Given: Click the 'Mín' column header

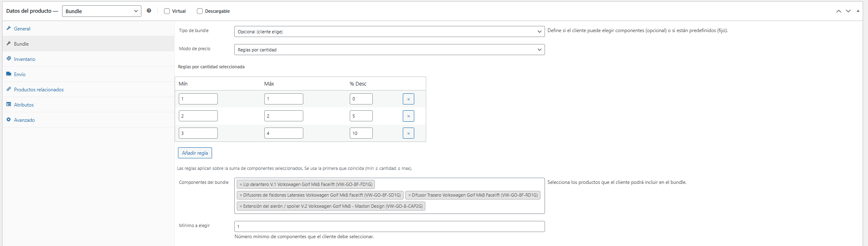Looking at the screenshot, I should tap(183, 84).
